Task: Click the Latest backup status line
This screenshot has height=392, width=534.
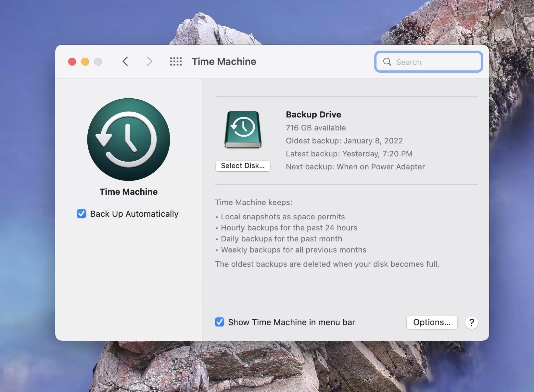Action: click(x=349, y=154)
